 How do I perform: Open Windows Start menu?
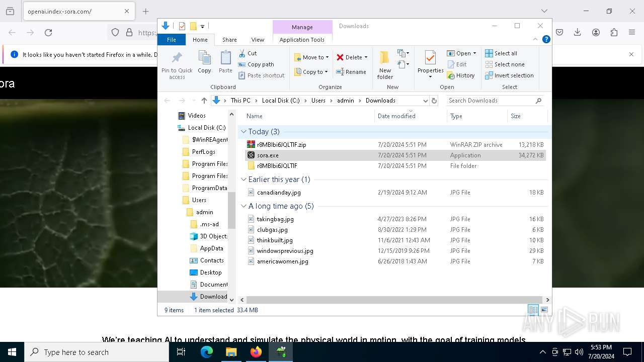(12, 352)
